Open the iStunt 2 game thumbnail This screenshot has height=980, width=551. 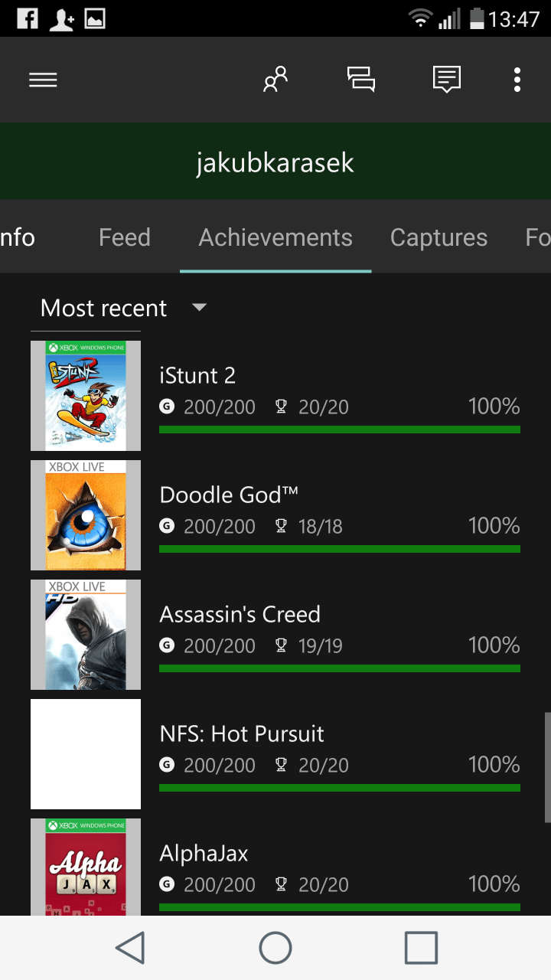pos(86,396)
